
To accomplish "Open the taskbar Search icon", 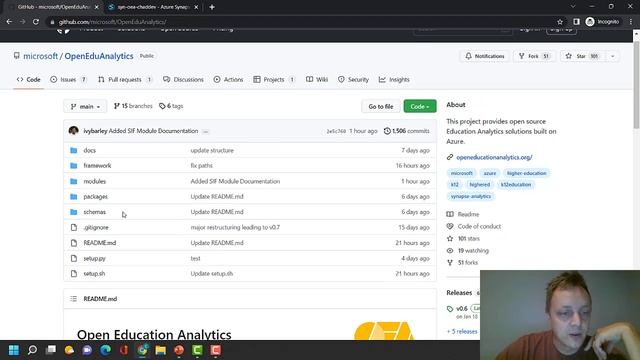I will click(x=32, y=350).
